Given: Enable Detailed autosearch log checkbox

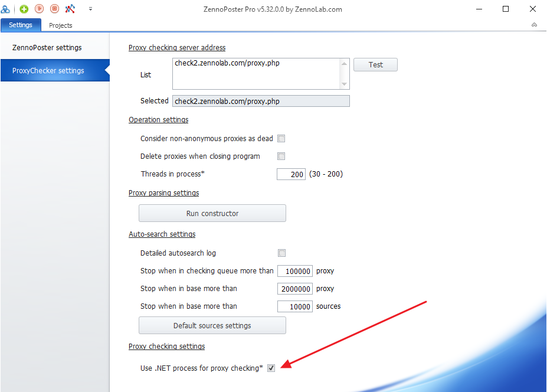Looking at the screenshot, I should pyautogui.click(x=281, y=253).
